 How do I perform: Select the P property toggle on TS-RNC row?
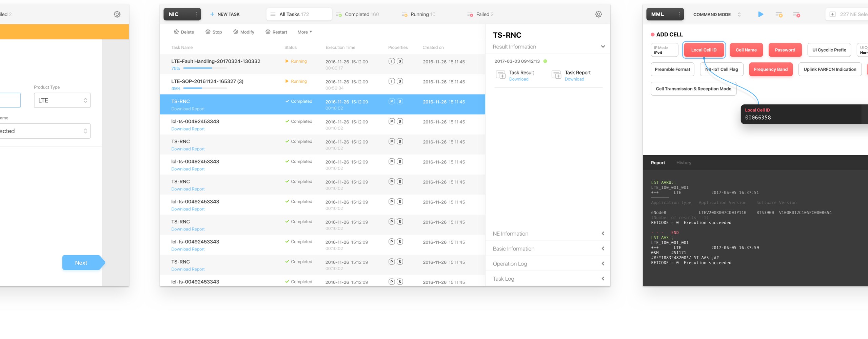(x=391, y=101)
